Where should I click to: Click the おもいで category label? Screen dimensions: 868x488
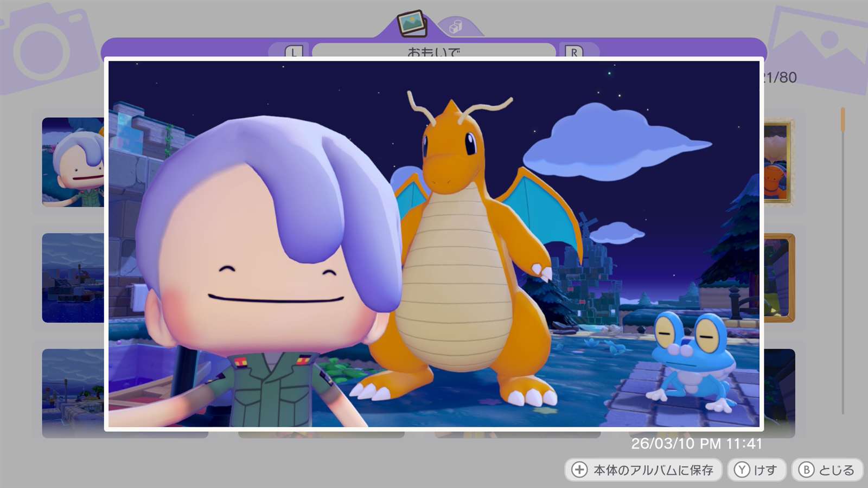433,51
